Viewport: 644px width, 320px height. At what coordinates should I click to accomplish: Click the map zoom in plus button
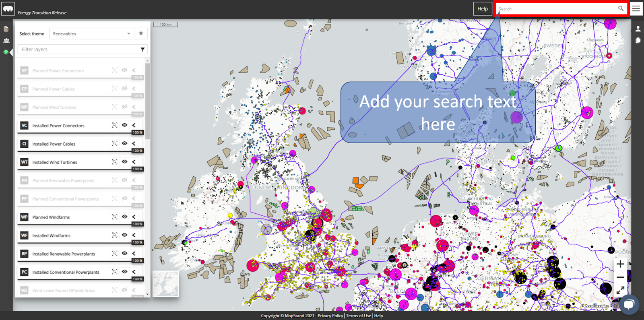click(x=620, y=264)
